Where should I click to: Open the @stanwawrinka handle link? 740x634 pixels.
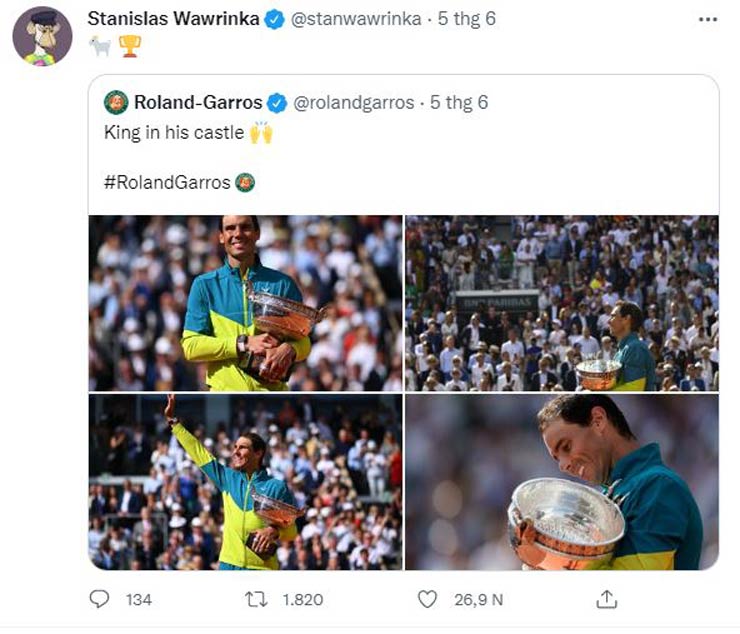(356, 19)
